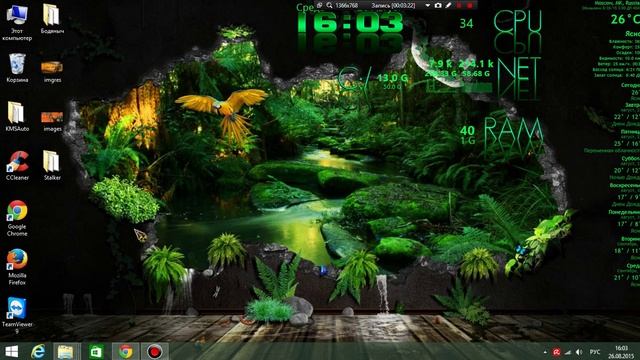Open the taskbar clock and date
The image size is (640, 360).
(621, 352)
